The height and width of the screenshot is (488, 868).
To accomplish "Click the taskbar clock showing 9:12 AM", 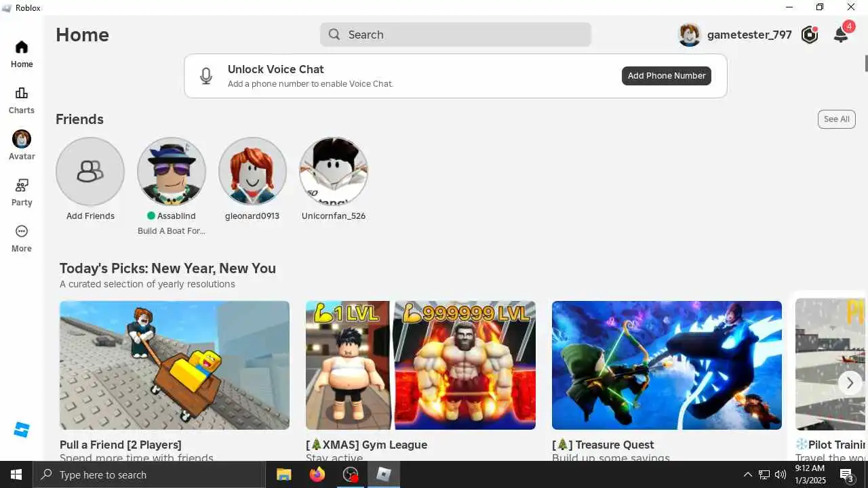I will point(809,474).
